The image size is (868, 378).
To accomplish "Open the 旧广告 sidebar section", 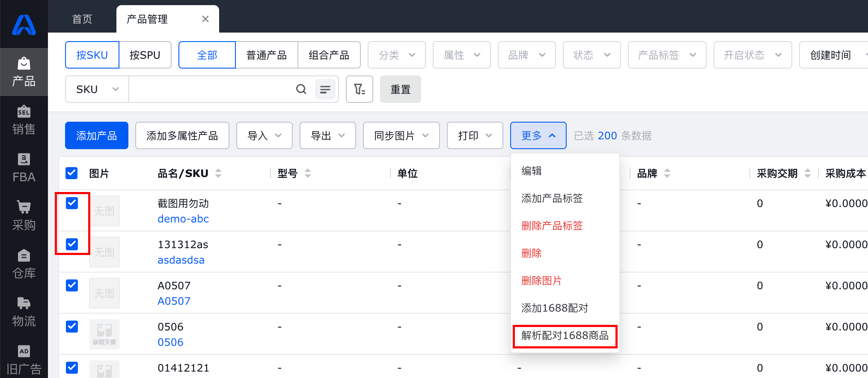I will tap(24, 359).
